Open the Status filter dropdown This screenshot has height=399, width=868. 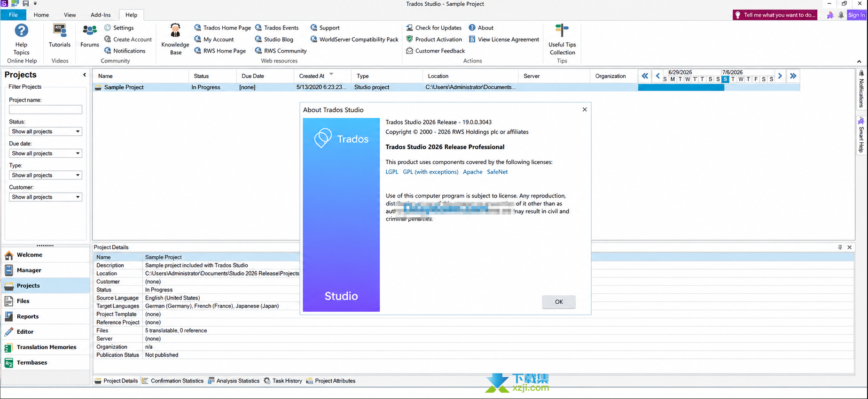pyautogui.click(x=46, y=131)
